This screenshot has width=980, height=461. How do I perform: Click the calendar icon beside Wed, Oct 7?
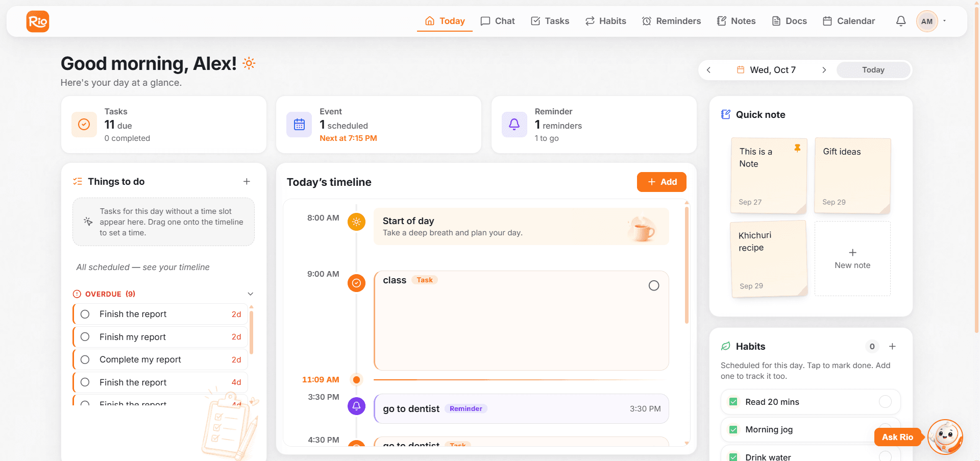coord(741,70)
